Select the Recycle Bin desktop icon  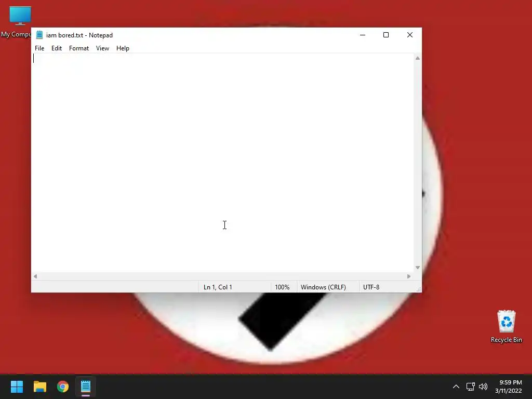pyautogui.click(x=506, y=326)
